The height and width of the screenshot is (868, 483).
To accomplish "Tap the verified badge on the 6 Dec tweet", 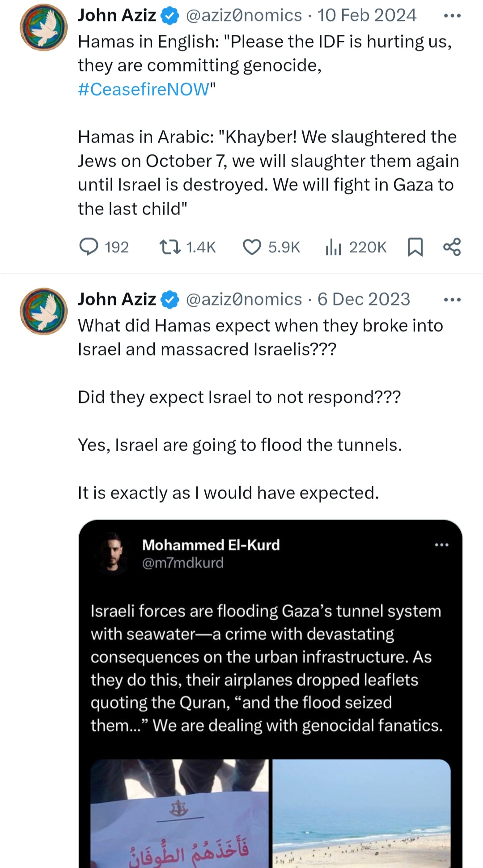I will point(170,300).
